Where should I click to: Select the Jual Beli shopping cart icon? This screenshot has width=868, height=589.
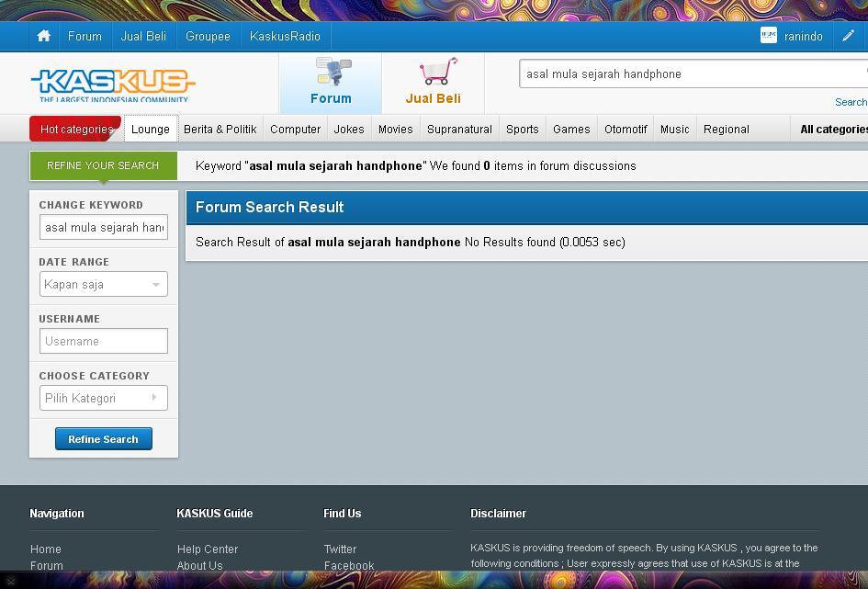click(438, 71)
